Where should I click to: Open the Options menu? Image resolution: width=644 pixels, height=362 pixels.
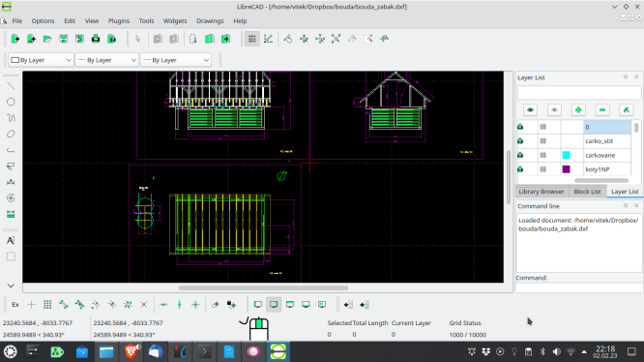43,21
